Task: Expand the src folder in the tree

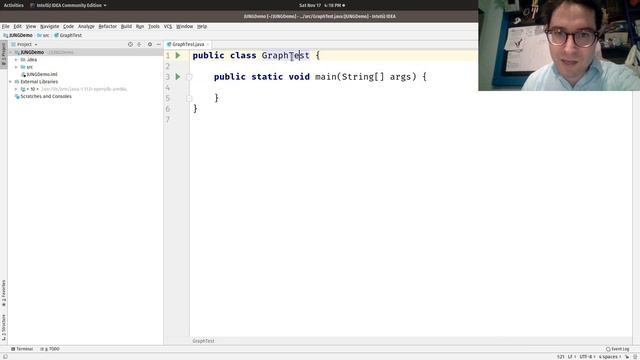Action: [16, 67]
